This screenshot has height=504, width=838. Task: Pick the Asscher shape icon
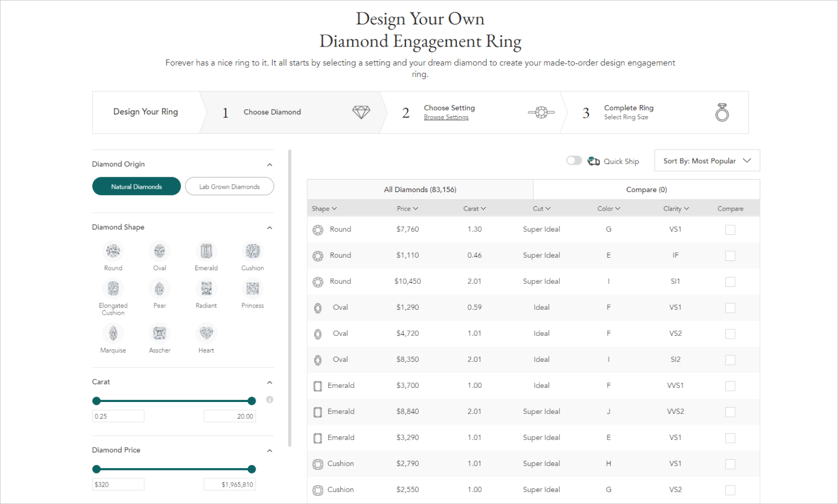[160, 333]
